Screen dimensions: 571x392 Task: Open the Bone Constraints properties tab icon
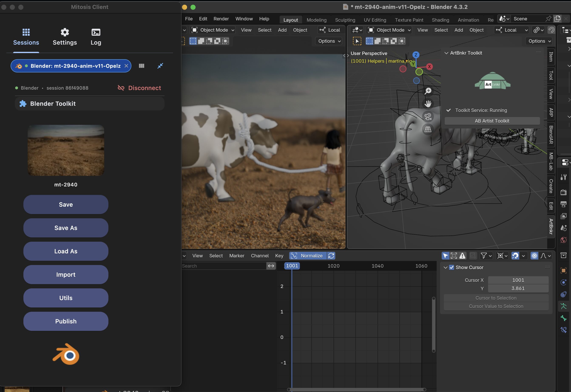pyautogui.click(x=563, y=330)
